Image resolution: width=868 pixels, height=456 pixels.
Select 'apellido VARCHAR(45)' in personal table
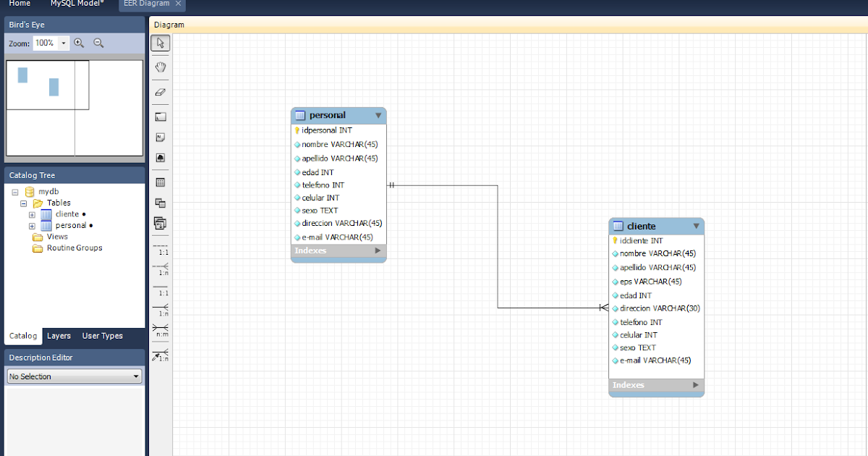tap(339, 158)
